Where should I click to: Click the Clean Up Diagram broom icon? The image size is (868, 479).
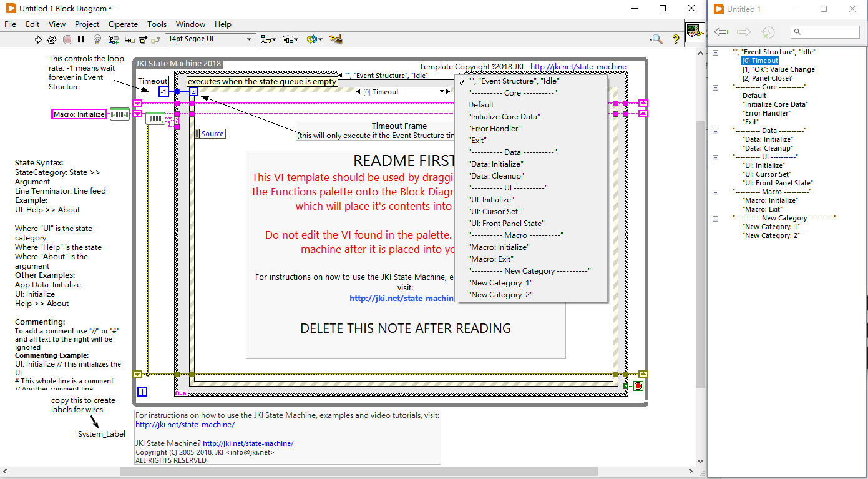pyautogui.click(x=336, y=39)
